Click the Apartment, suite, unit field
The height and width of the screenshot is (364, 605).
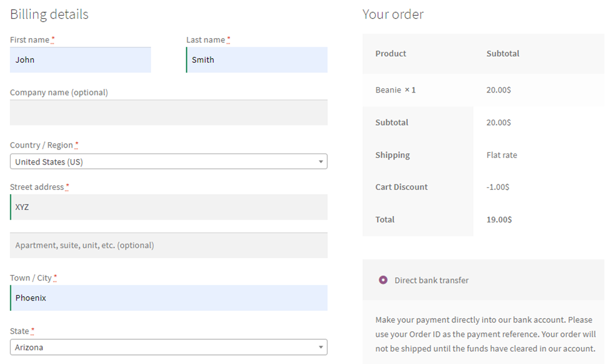(x=169, y=245)
